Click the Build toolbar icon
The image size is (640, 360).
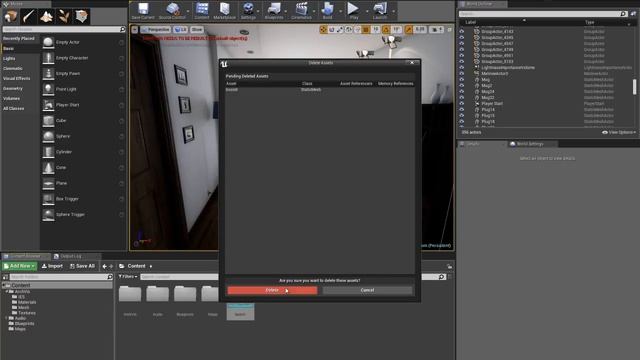[x=327, y=11]
